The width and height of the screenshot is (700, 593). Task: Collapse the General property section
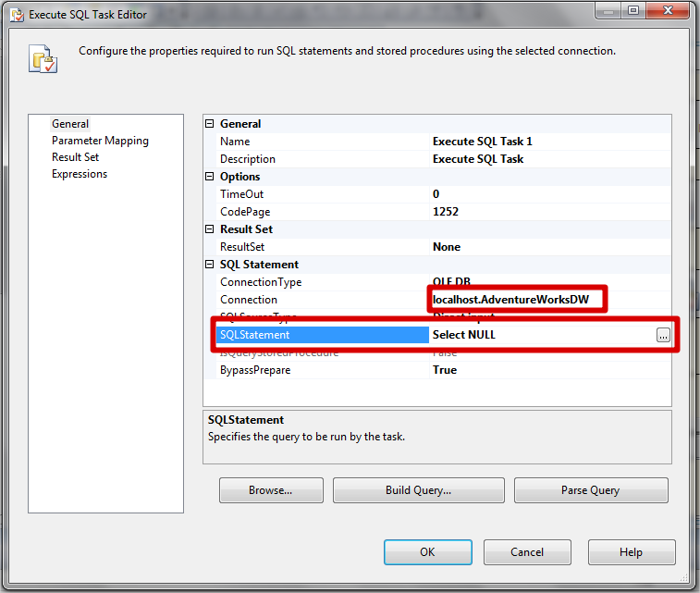(x=209, y=124)
